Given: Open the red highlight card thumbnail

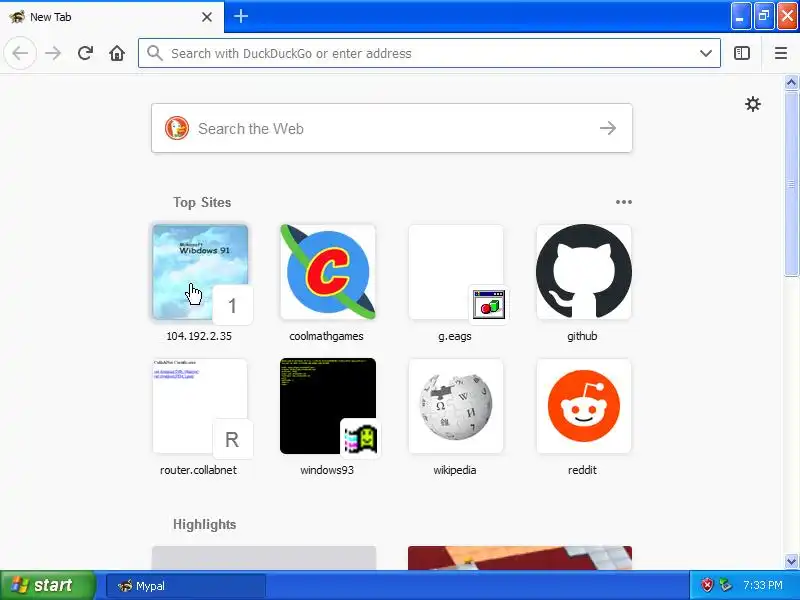Looking at the screenshot, I should (520, 558).
